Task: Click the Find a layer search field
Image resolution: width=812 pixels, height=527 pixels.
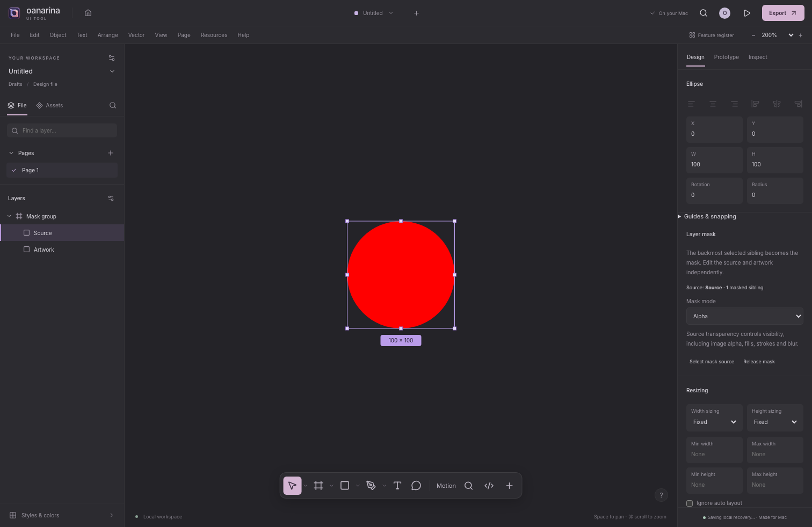Action: 62,130
